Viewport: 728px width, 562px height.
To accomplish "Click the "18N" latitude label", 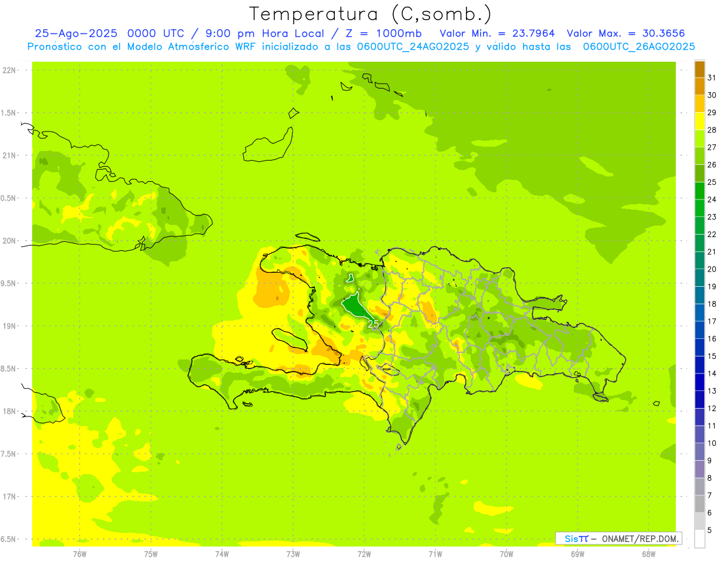I will point(9,411).
